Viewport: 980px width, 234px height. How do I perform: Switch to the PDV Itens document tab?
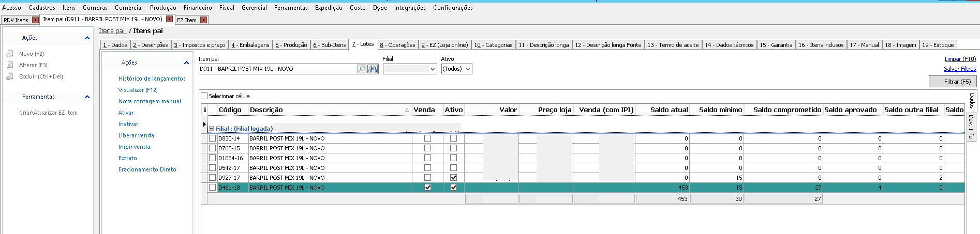(x=16, y=20)
